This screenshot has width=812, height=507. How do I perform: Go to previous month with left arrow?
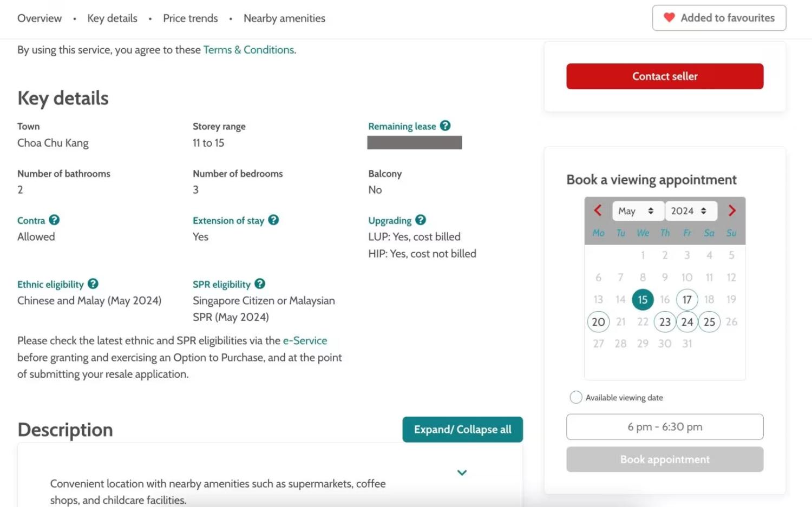point(598,210)
